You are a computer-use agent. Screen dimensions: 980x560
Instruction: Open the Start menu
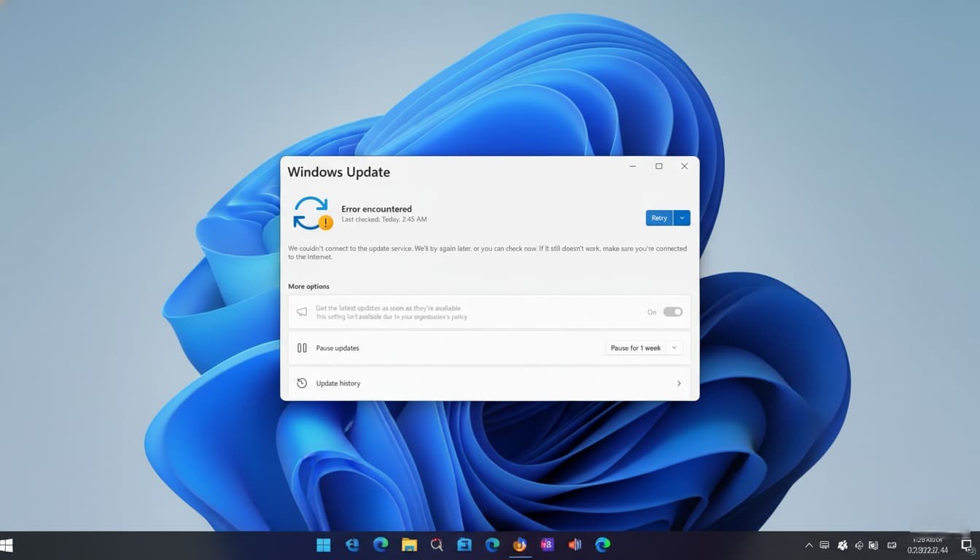point(323,545)
